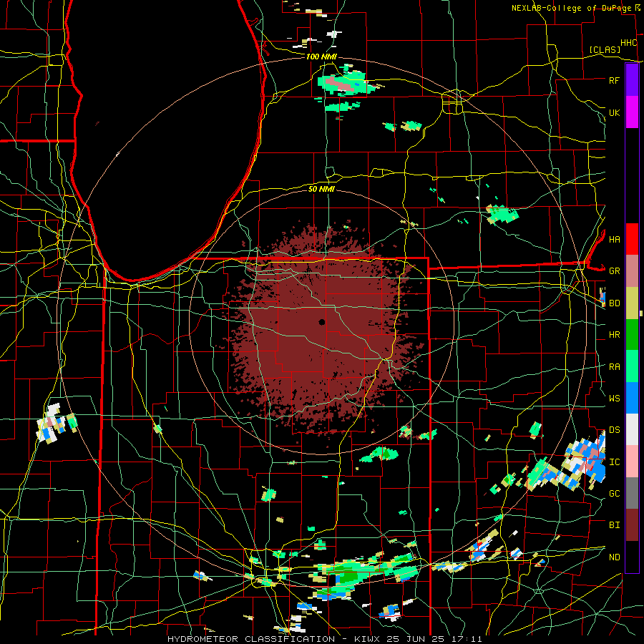
Task: Click the NEXLAB-College of DuPage credit text
Action: tap(571, 8)
